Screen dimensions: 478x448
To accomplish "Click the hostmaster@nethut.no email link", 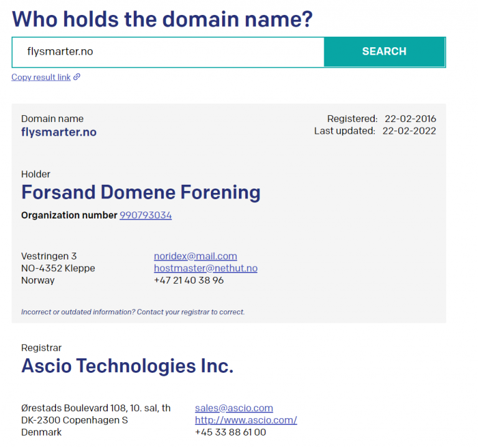I will [205, 268].
